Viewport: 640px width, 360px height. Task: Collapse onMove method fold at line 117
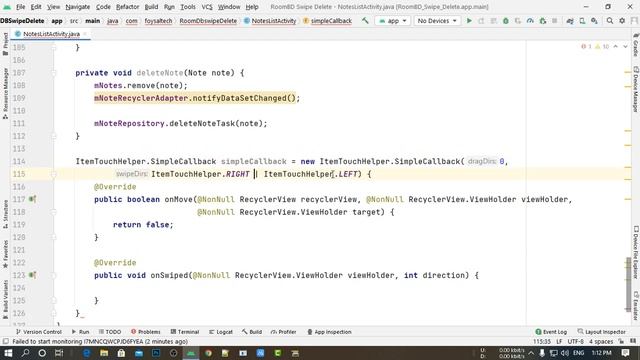coord(53,199)
